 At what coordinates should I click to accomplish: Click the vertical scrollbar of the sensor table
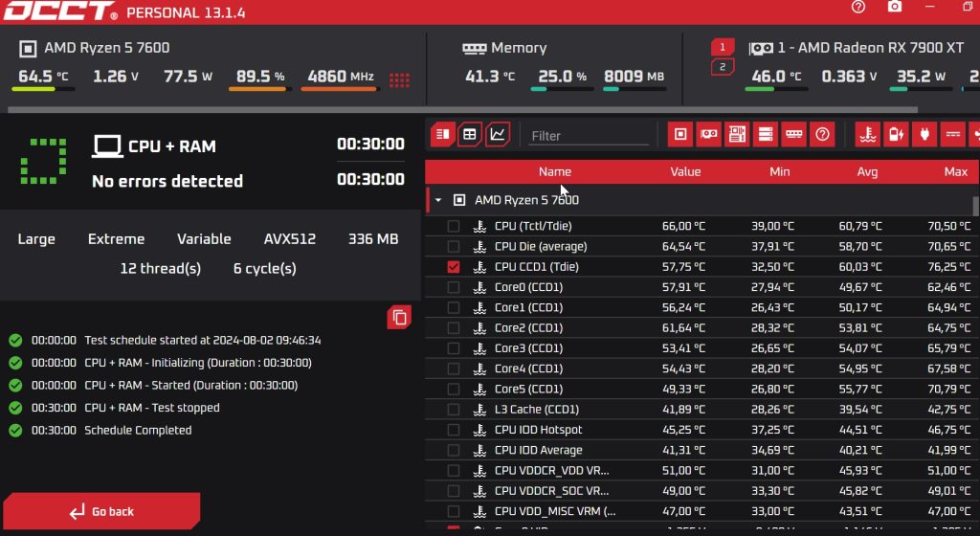975,206
